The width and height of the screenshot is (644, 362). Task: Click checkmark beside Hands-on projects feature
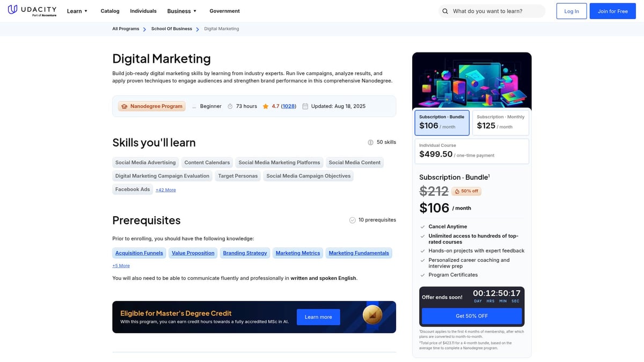click(x=422, y=251)
